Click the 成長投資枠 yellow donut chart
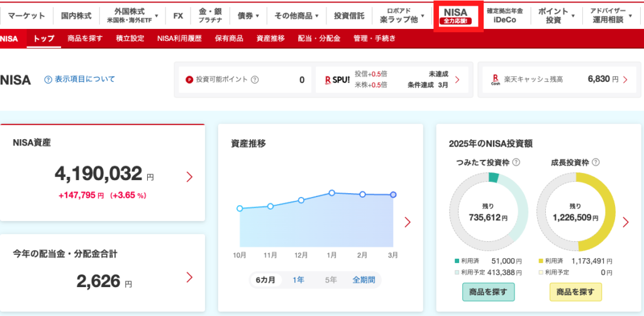This screenshot has height=316, width=644. pos(576,212)
